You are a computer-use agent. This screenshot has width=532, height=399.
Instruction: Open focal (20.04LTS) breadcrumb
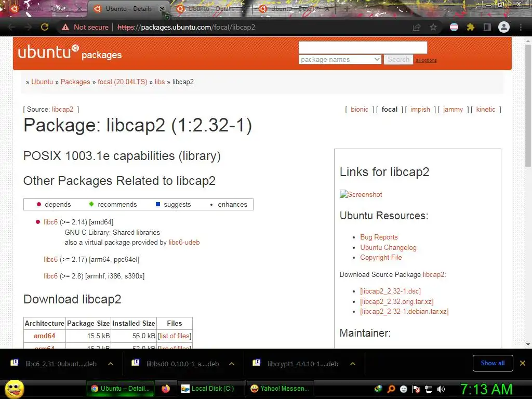click(123, 82)
